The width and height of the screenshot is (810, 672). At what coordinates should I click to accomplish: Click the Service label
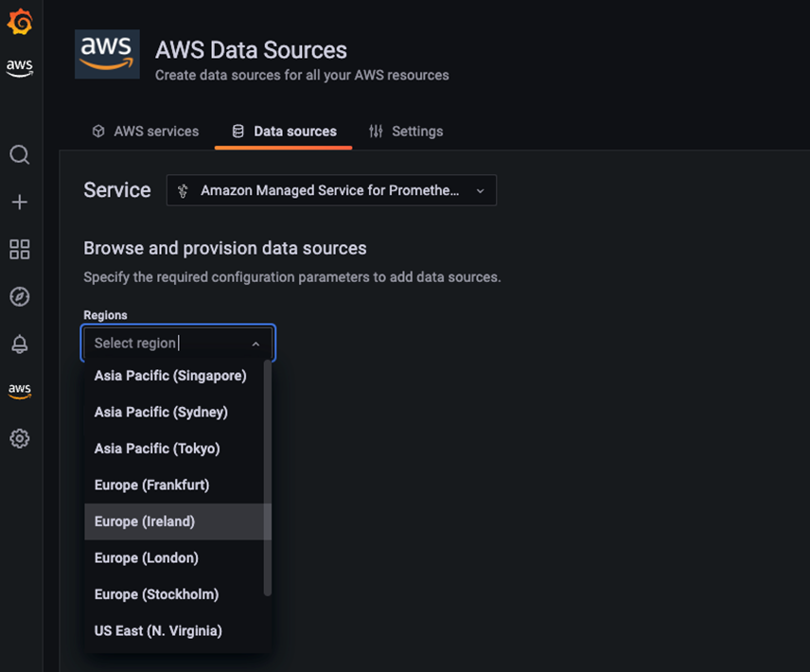[117, 190]
